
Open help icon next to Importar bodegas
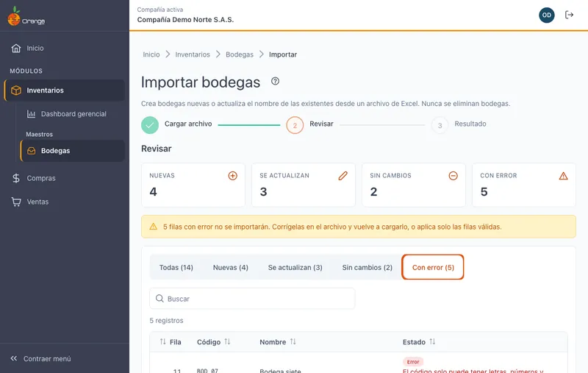point(275,81)
